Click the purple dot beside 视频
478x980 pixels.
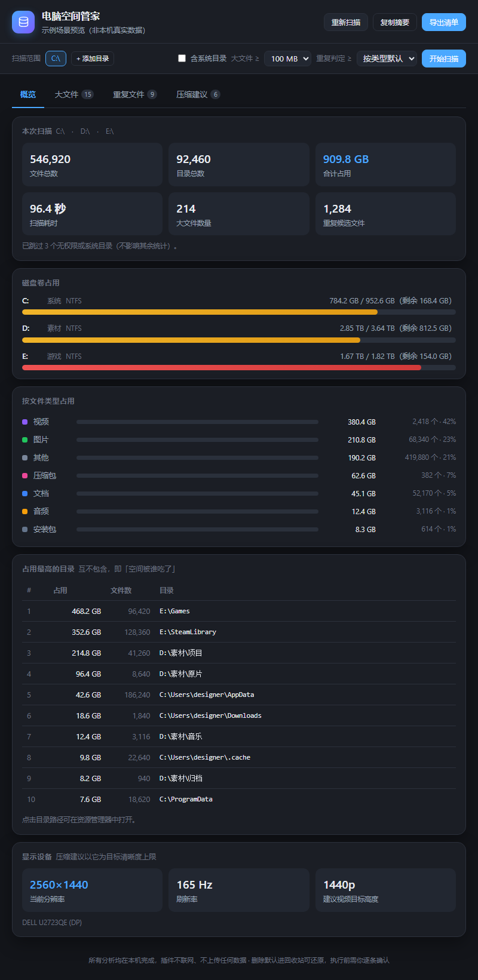(x=25, y=422)
